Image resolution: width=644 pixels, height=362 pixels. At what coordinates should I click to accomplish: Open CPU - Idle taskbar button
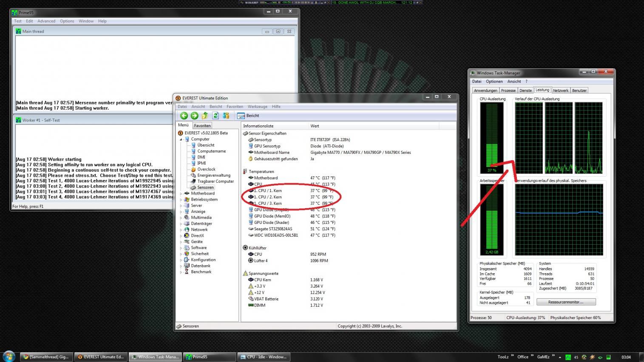tap(264, 357)
